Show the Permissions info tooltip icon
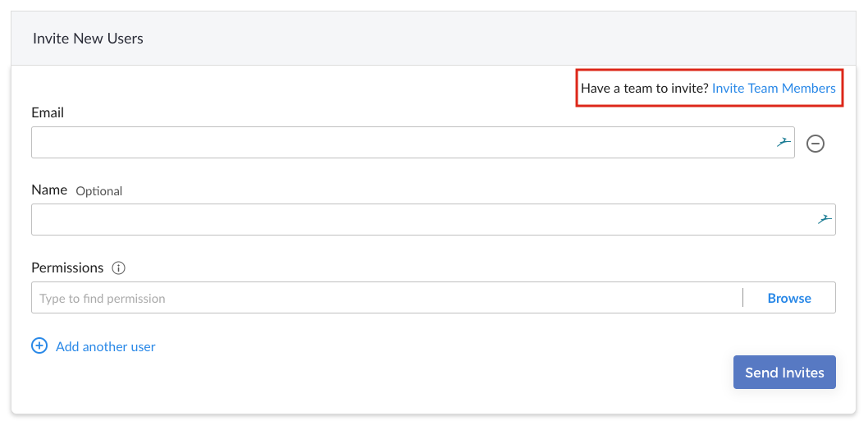Viewport: 868px width, 430px height. click(x=118, y=268)
